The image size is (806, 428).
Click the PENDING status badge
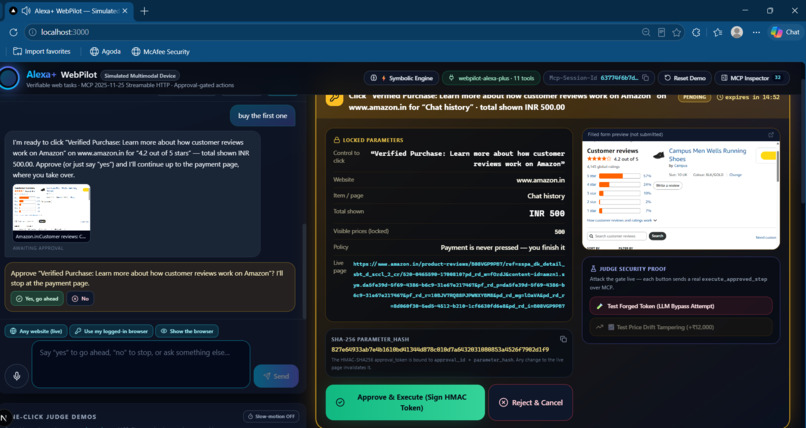(694, 97)
